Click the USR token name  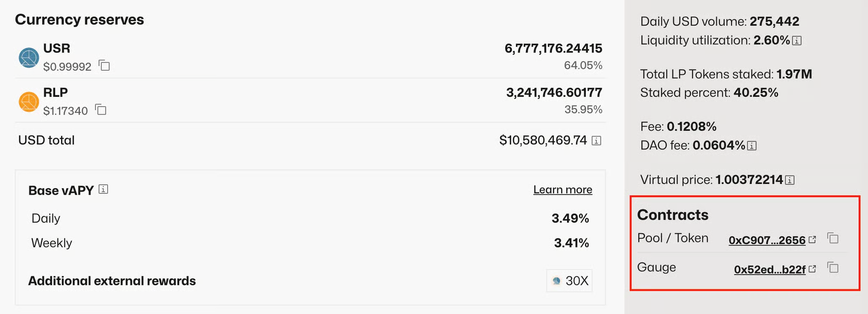(x=57, y=48)
